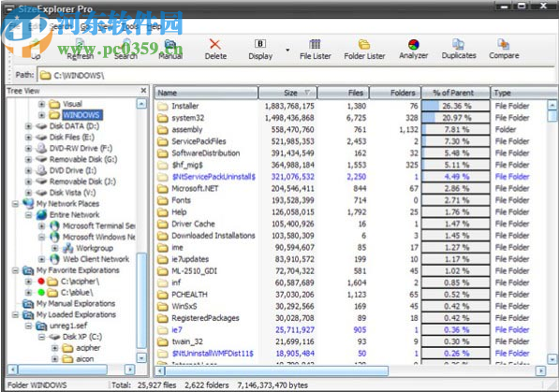559x392 pixels.
Task: Click the Refresh toolbar icon
Action: [80, 45]
